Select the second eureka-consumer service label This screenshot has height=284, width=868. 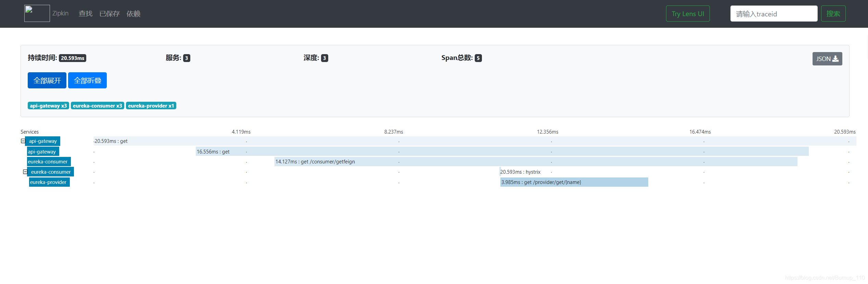click(51, 172)
